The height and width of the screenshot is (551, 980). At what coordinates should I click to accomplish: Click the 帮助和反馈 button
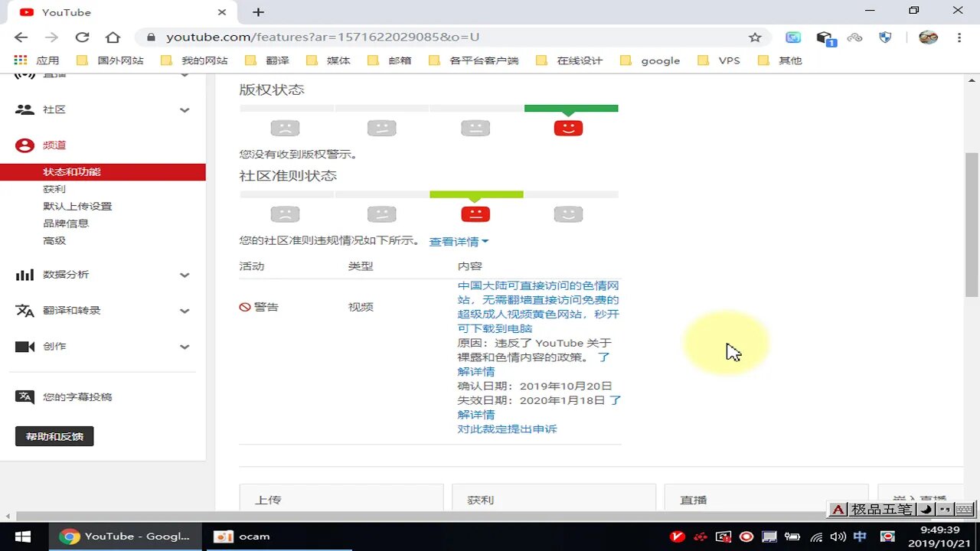coord(54,437)
